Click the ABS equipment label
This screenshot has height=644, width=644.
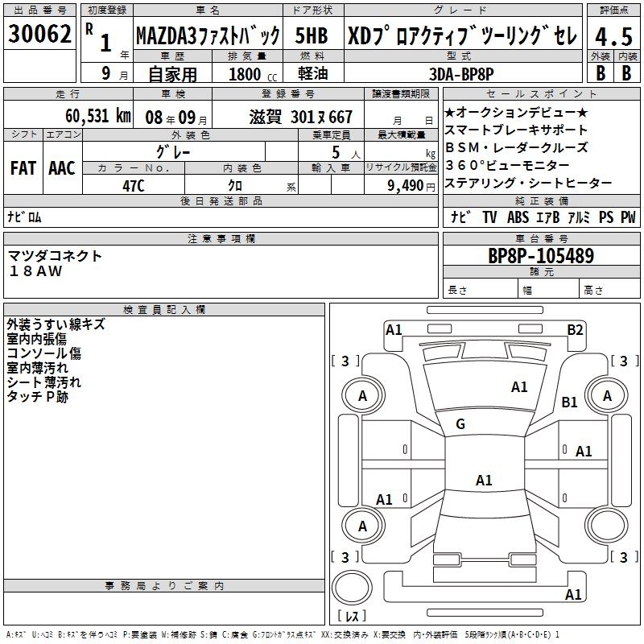coord(518,217)
